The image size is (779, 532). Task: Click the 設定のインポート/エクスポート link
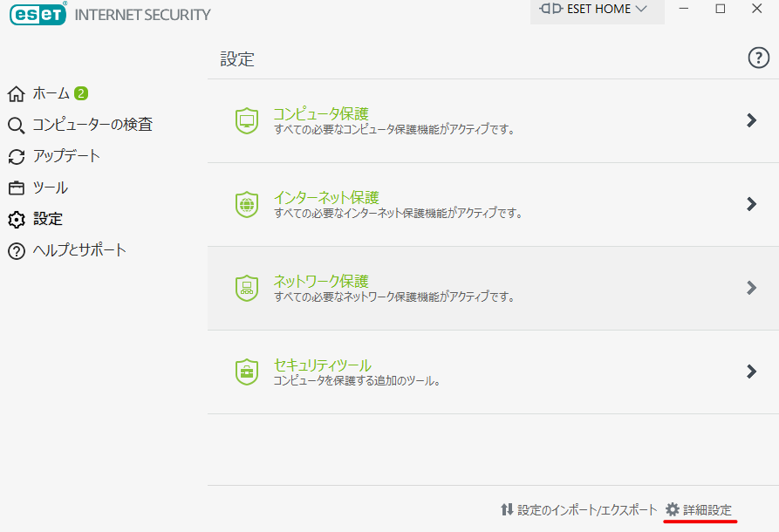pos(587,509)
